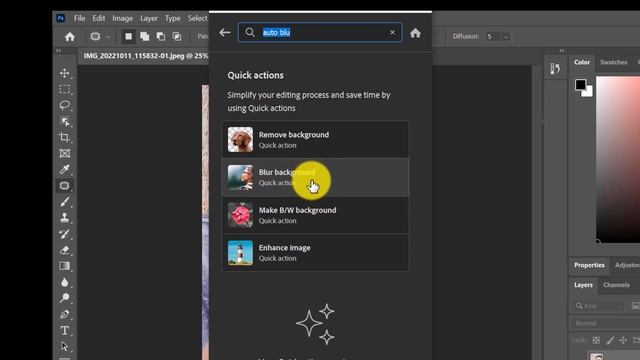
Task: Select the Eraser tool
Action: click(x=64, y=250)
